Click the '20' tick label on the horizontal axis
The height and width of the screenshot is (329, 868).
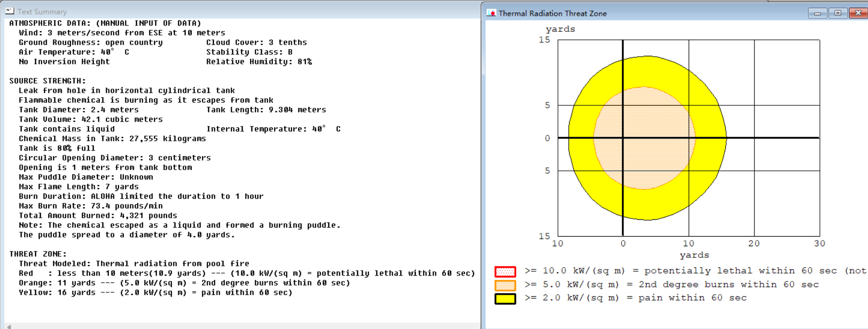pyautogui.click(x=754, y=243)
